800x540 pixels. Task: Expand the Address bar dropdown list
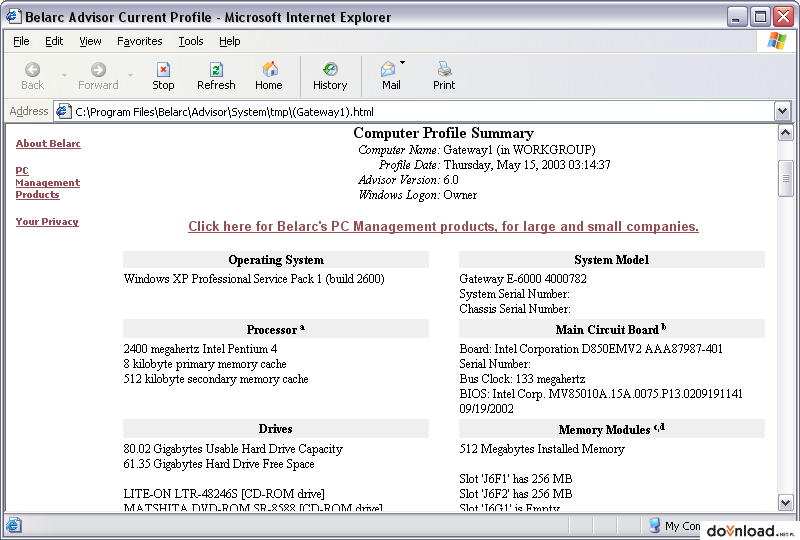(782, 111)
